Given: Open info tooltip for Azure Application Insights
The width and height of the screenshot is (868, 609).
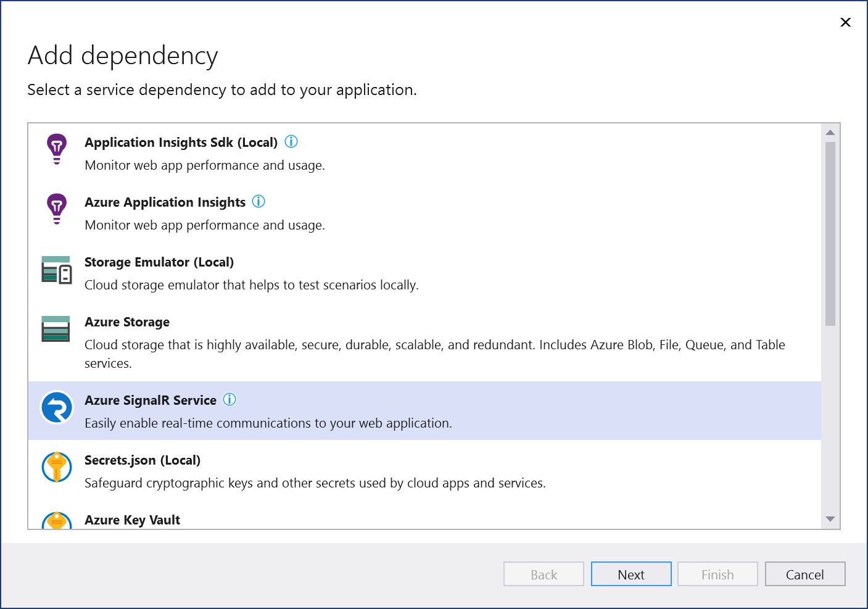Looking at the screenshot, I should click(x=258, y=201).
